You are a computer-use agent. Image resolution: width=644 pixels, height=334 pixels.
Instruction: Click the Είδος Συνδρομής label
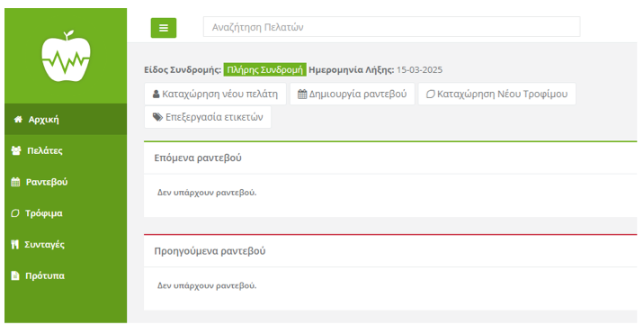(183, 70)
